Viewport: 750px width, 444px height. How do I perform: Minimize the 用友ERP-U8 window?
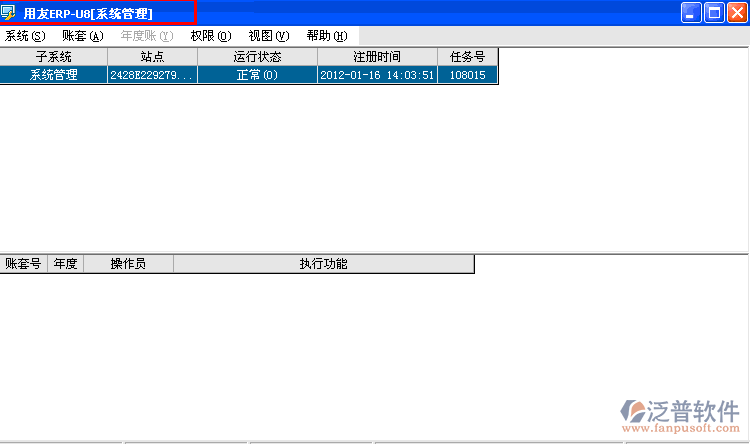(x=691, y=13)
